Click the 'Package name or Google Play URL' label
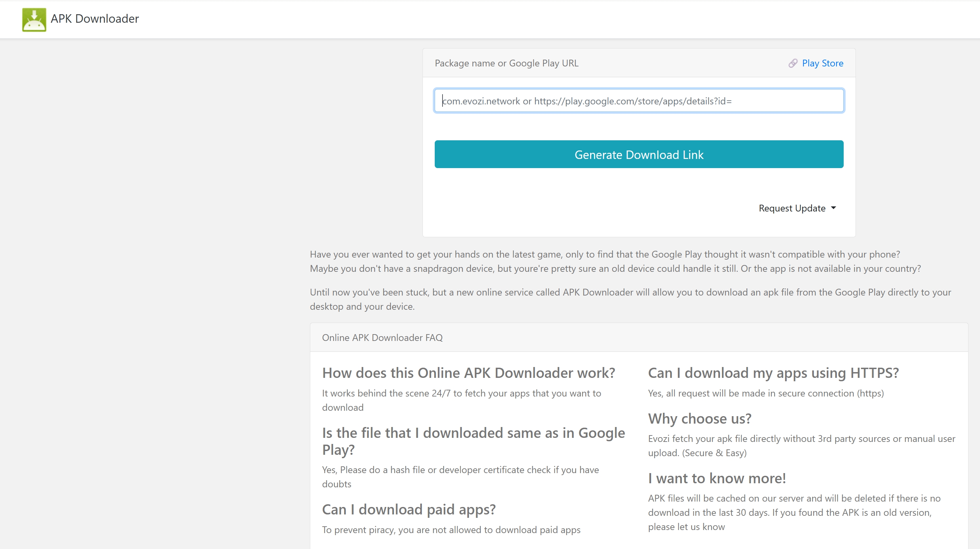The height and width of the screenshot is (549, 980). [506, 63]
